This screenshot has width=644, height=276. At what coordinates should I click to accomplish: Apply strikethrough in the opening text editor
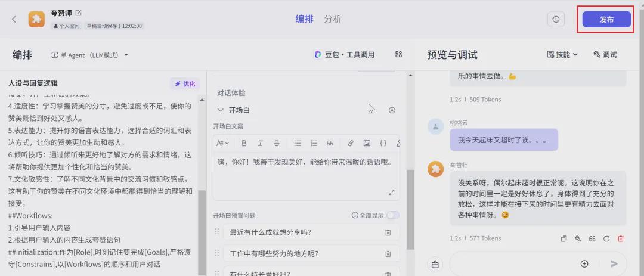click(x=277, y=143)
